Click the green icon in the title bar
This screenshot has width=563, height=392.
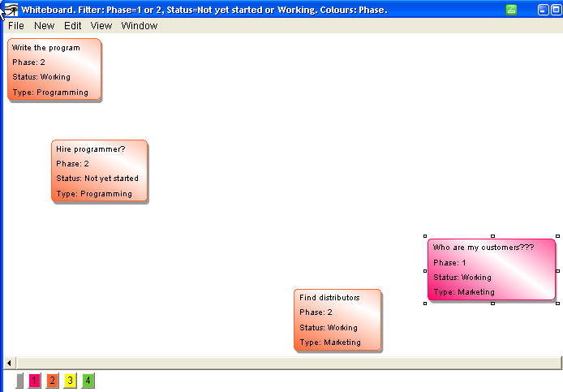tap(511, 10)
